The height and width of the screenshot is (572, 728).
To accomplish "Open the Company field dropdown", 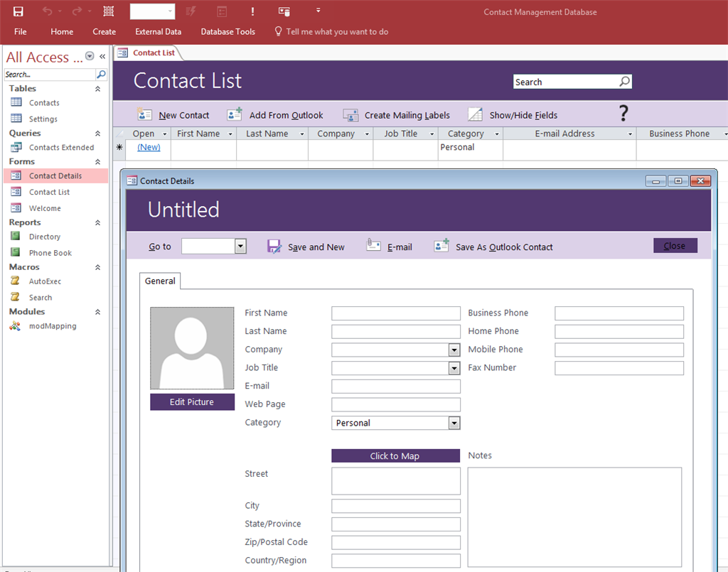I will [454, 350].
